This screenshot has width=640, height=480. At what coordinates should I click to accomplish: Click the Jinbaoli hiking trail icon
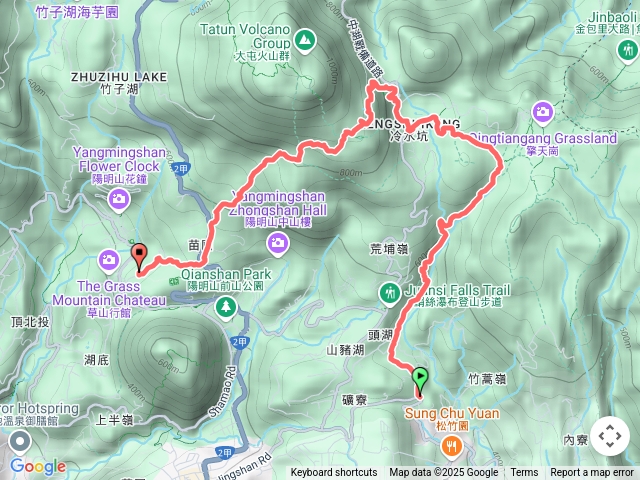(x=628, y=51)
